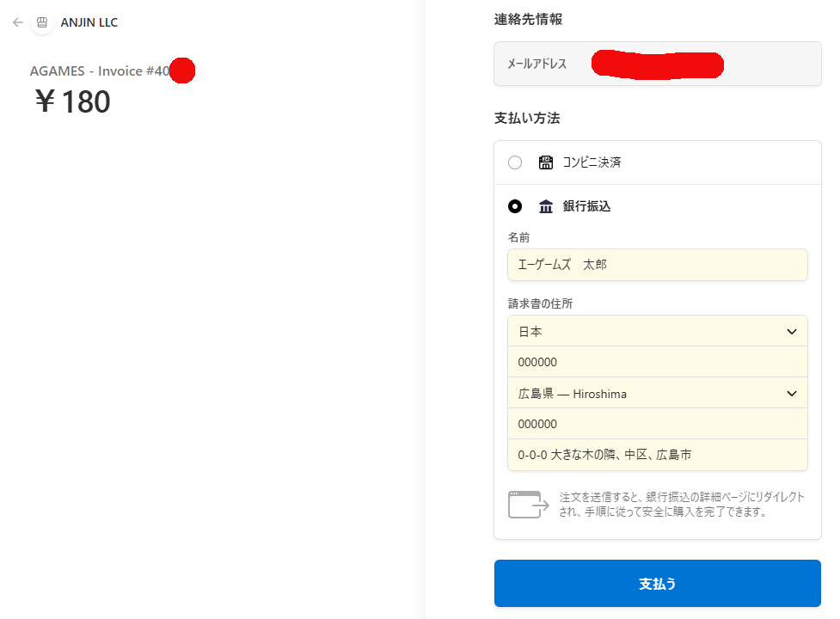Open the 日本 country dropdown
The height and width of the screenshot is (619, 840).
coord(657,331)
